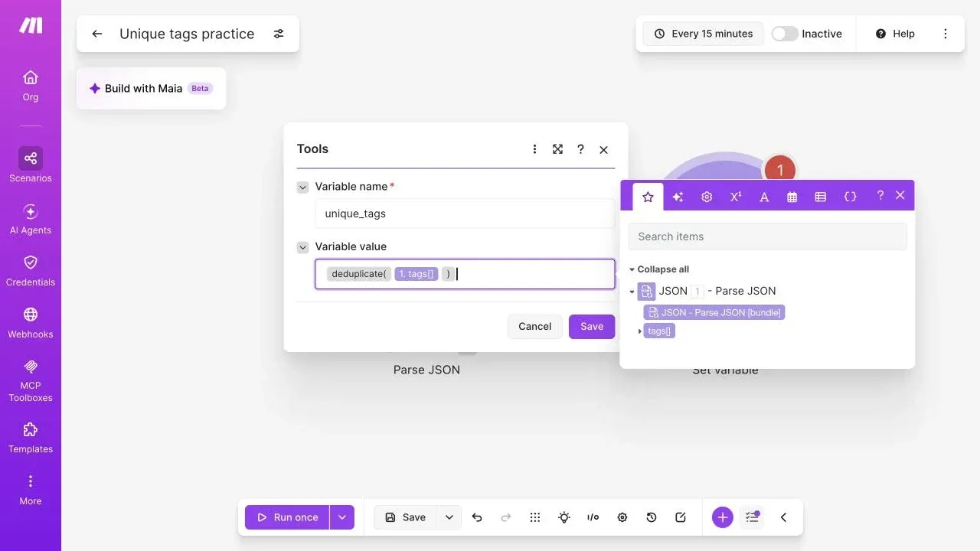This screenshot has height=551, width=980.
Task: Click the lightbulb icon in bottom toolbar
Action: 564,517
